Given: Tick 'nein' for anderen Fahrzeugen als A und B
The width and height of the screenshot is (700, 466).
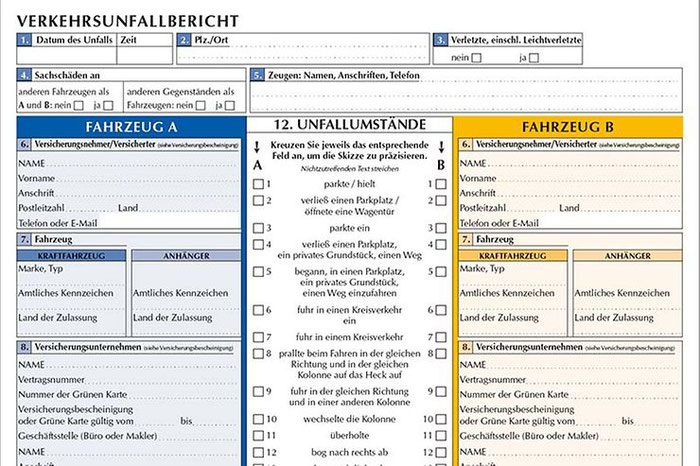Looking at the screenshot, I should click(x=79, y=106).
